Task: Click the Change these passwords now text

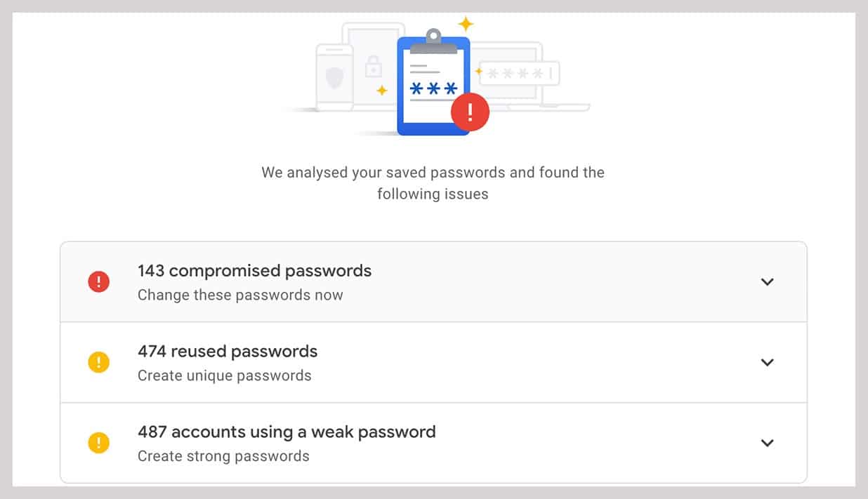Action: click(x=240, y=295)
